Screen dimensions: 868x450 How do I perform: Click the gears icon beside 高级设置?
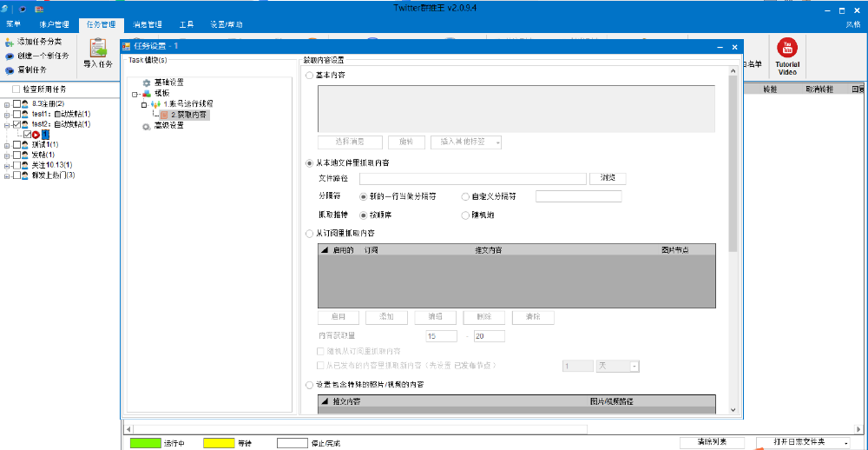(x=147, y=126)
